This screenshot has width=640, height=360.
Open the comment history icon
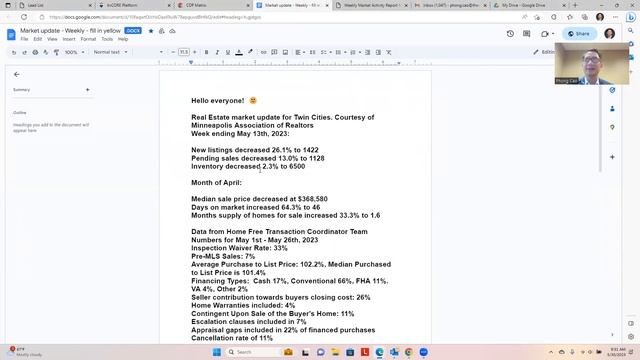(527, 34)
